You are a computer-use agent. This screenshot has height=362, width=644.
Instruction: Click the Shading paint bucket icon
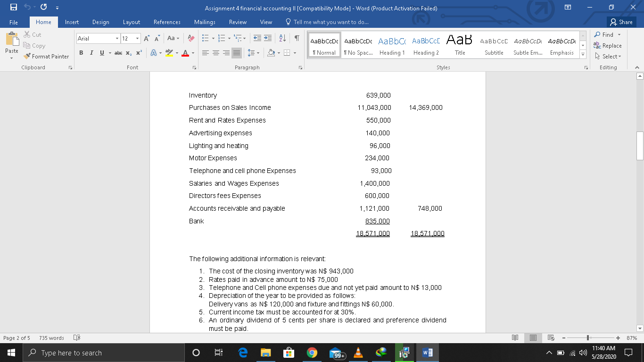[x=272, y=53]
